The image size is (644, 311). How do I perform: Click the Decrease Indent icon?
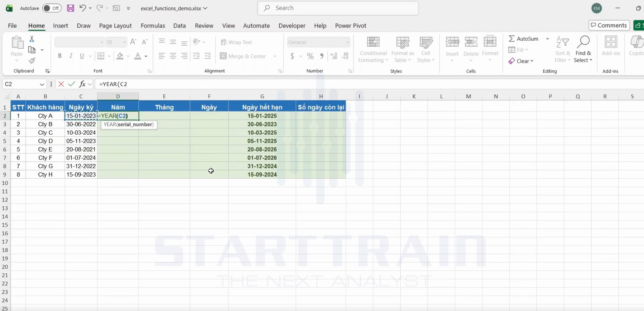tap(197, 56)
